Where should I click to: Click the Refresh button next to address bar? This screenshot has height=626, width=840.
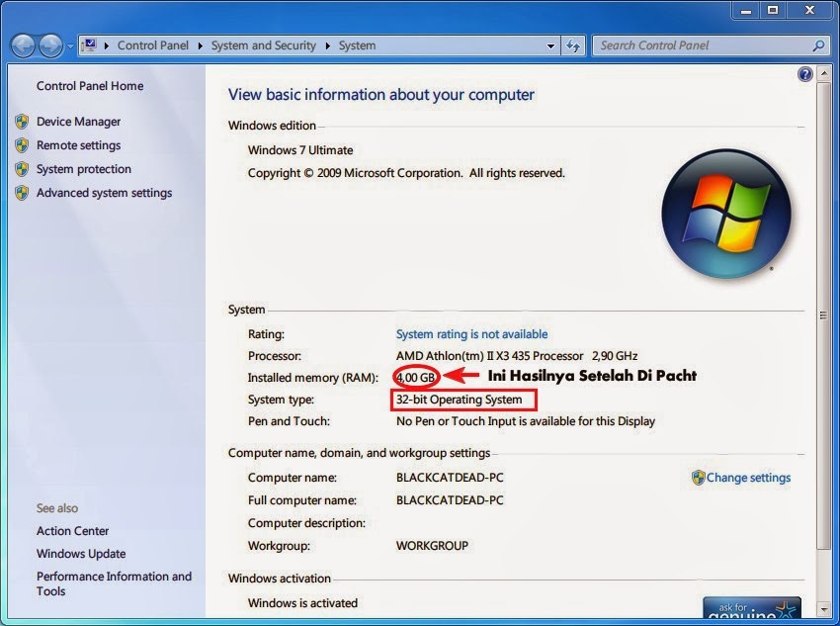click(573, 46)
